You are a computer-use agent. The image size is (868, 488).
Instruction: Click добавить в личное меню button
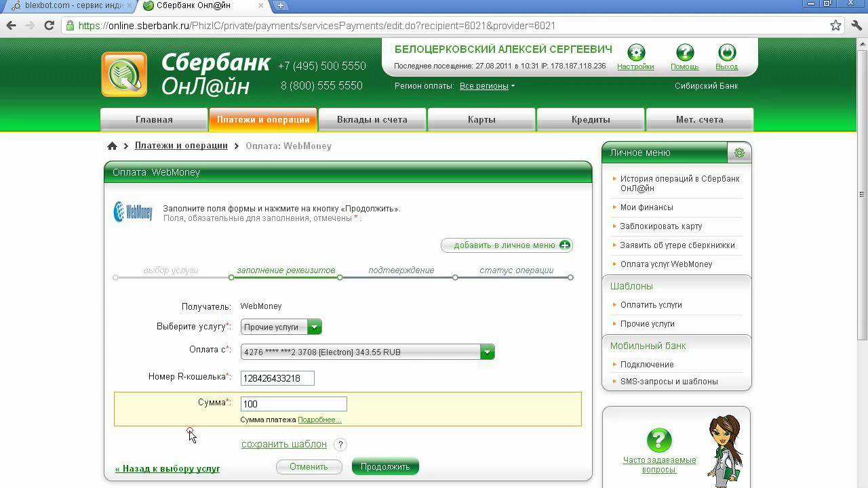tap(507, 245)
